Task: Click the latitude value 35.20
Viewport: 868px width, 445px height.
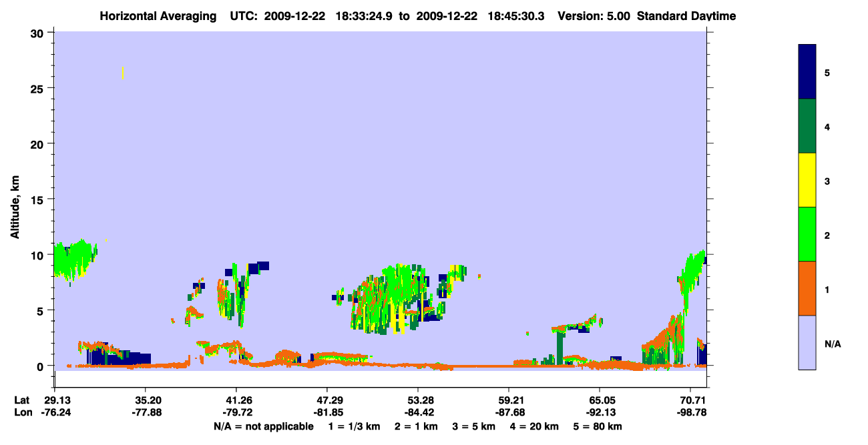Action: click(x=146, y=400)
